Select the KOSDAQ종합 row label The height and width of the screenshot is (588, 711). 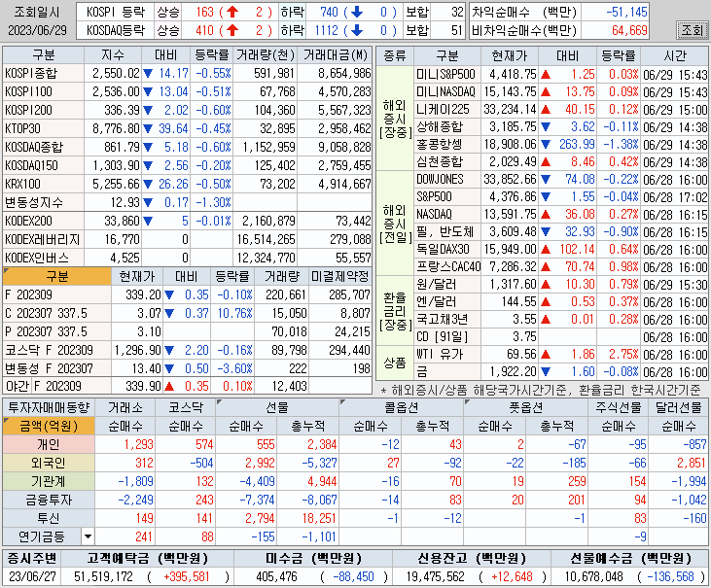tap(43, 147)
